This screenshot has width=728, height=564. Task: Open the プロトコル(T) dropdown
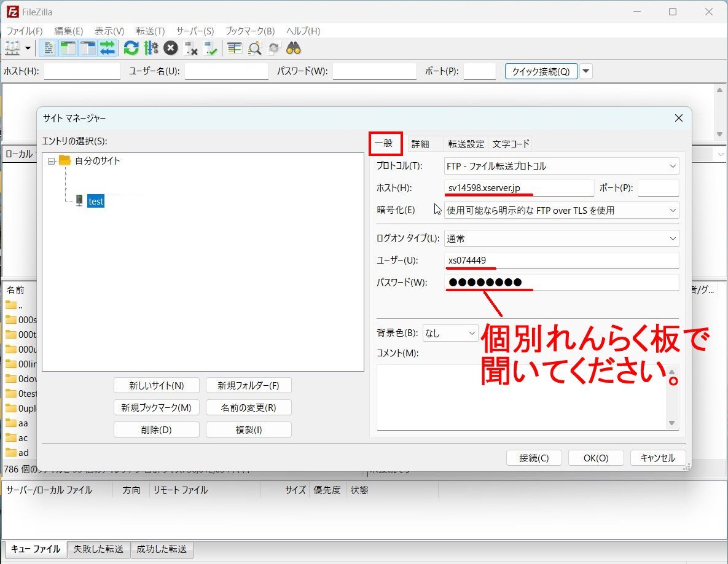pos(562,166)
